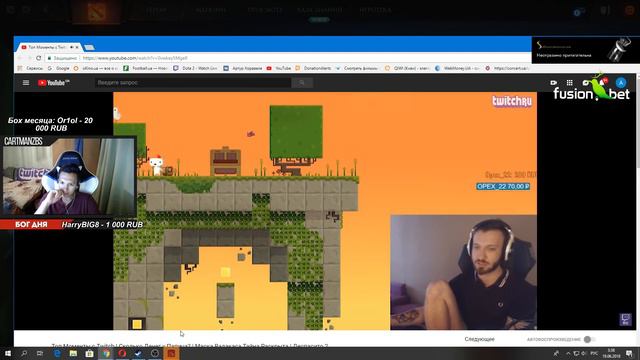
Task: Open a new Chrome tab
Action: pyautogui.click(x=89, y=47)
